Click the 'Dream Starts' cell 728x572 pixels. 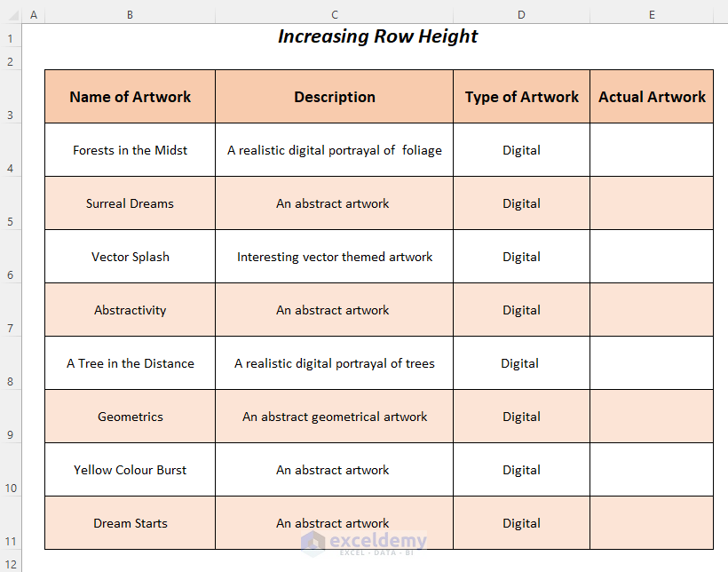tap(130, 522)
